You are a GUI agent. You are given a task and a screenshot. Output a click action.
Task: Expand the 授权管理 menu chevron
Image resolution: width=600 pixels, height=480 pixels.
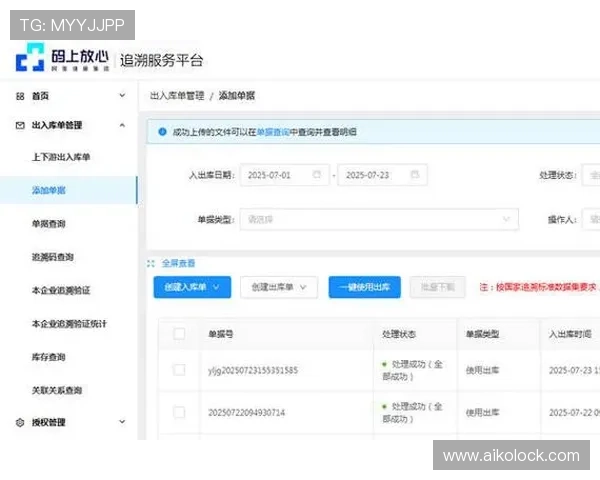pos(122,421)
